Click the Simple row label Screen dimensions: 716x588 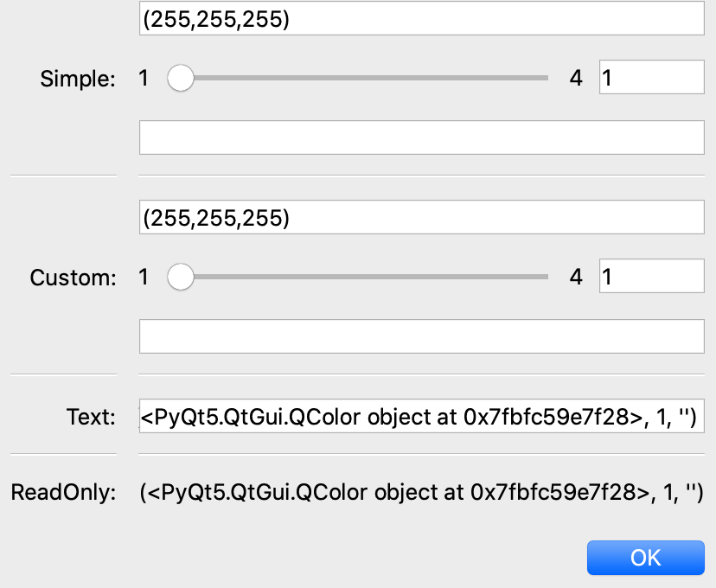point(78,80)
